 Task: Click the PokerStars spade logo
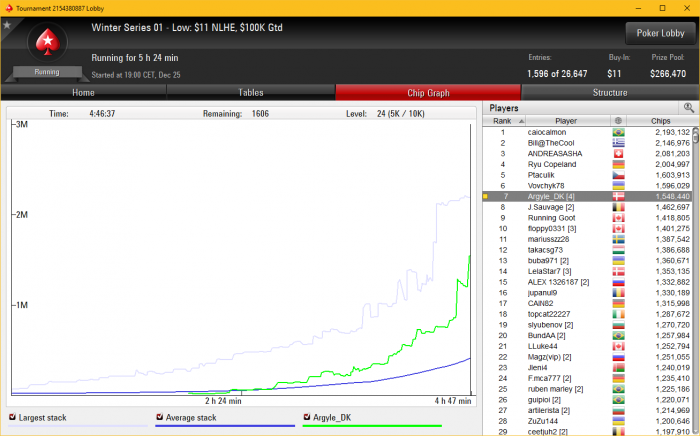[x=47, y=42]
